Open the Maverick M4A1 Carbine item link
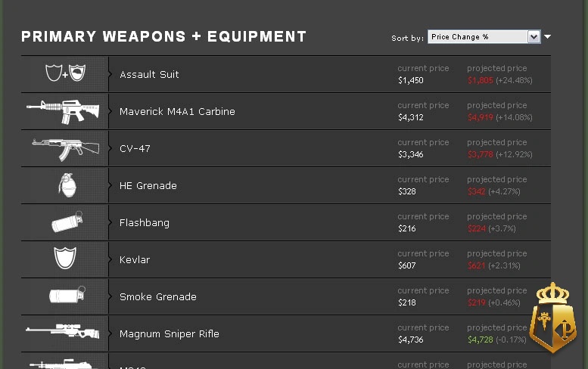 coord(177,112)
